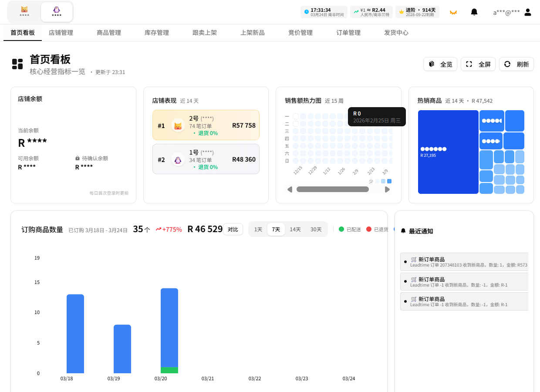The width and height of the screenshot is (540, 392).
Task: Open the 店铺管理 tab
Action: click(x=61, y=33)
